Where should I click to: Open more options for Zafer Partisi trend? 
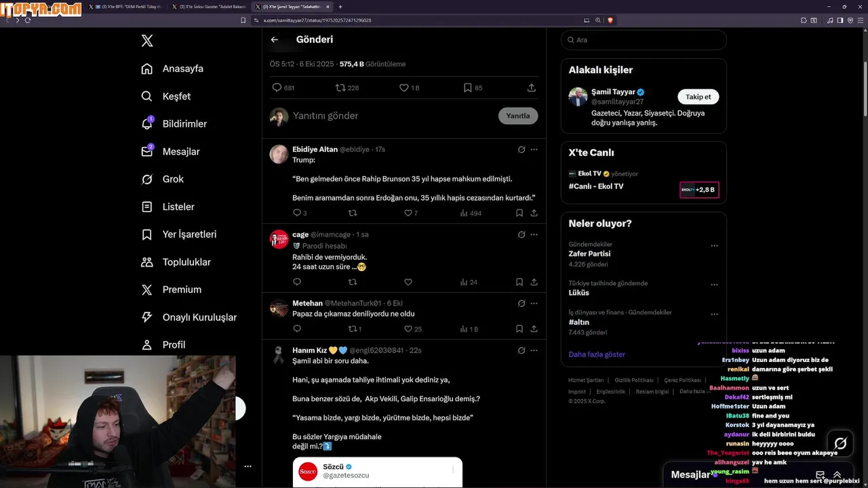click(714, 246)
